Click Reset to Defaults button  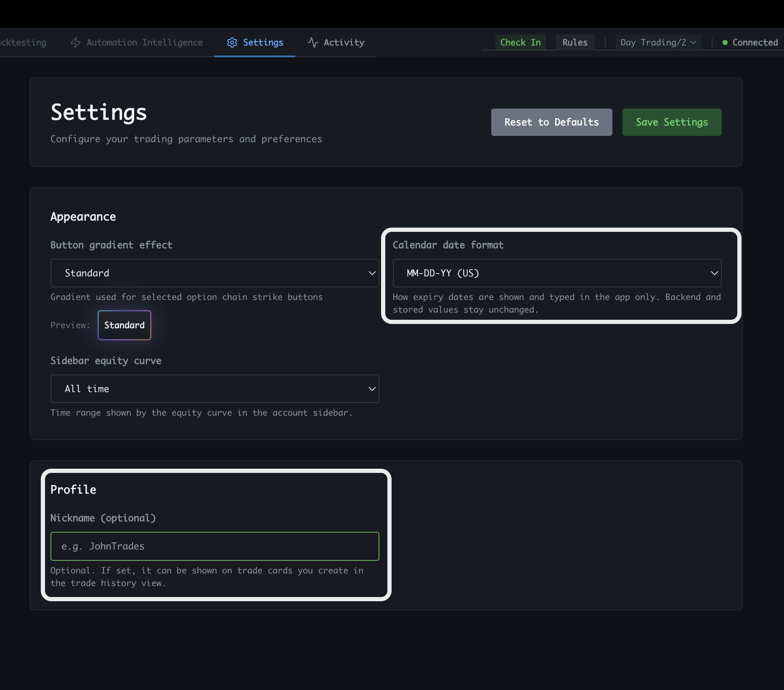tap(551, 122)
